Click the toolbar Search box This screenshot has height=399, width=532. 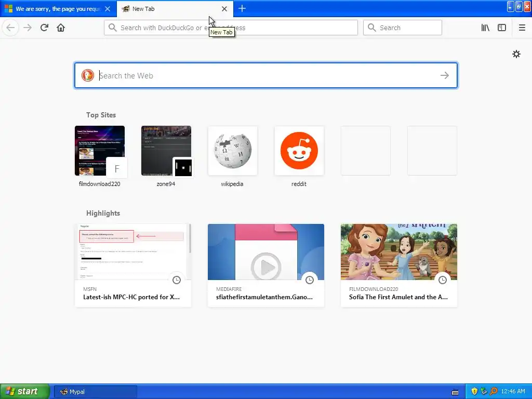pos(403,28)
